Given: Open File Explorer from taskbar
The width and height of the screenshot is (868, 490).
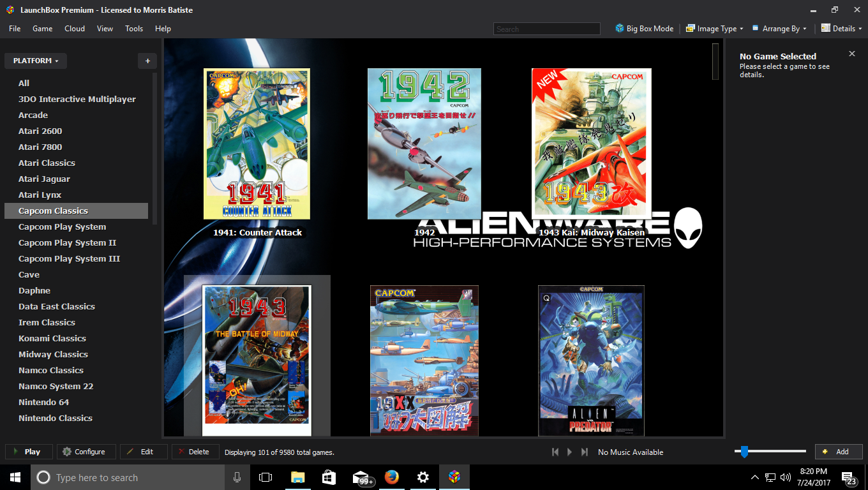Looking at the screenshot, I should coord(297,477).
